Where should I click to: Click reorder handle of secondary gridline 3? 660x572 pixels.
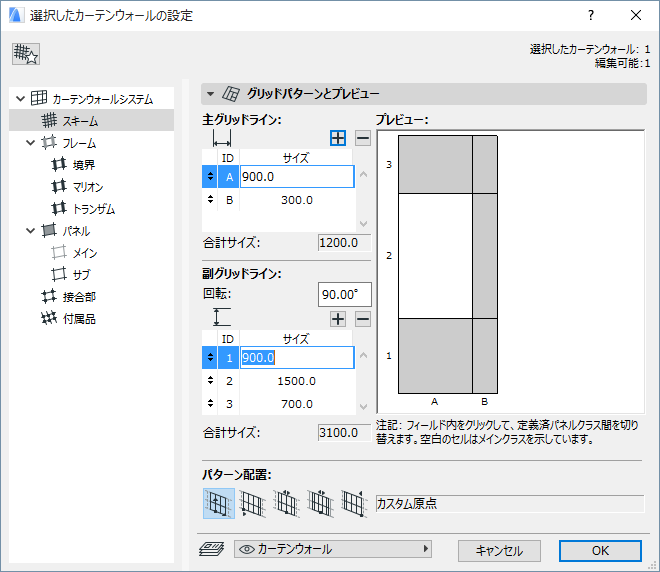tap(210, 404)
